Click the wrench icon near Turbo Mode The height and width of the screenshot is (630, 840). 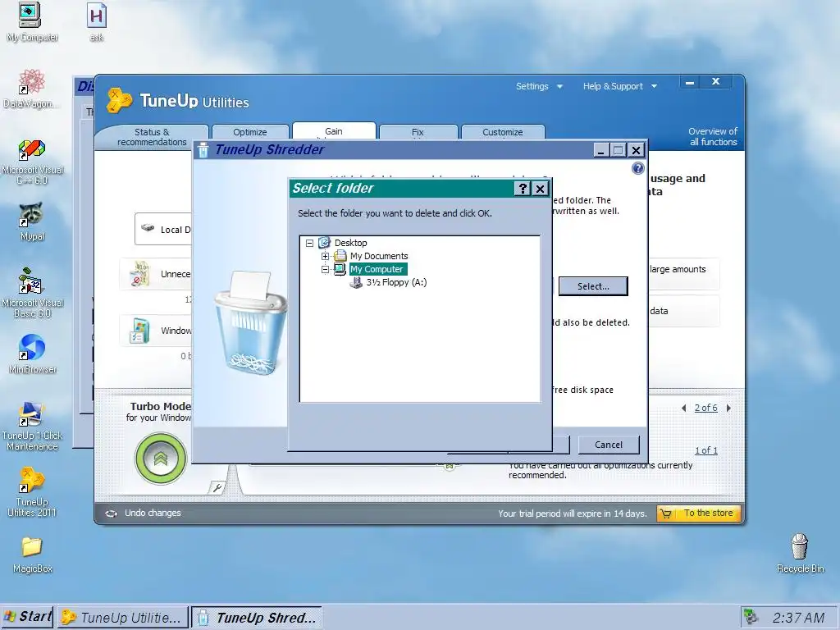[217, 487]
